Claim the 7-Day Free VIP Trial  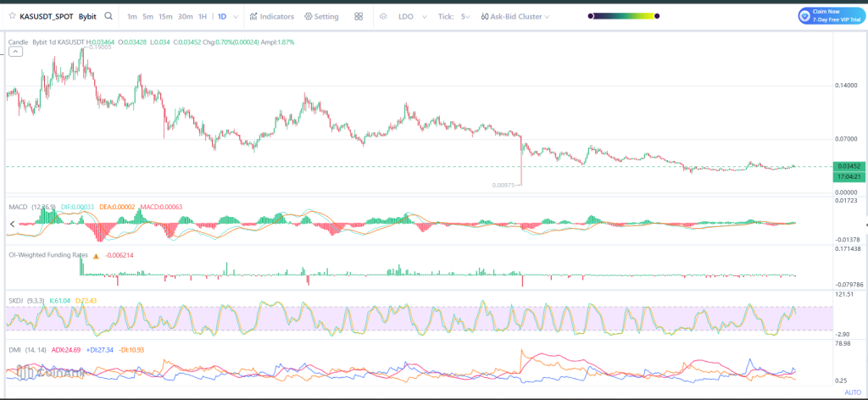pyautogui.click(x=832, y=15)
